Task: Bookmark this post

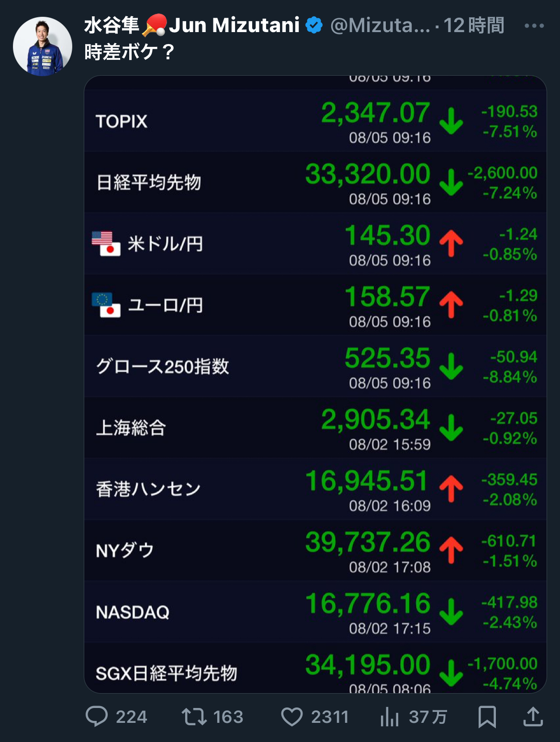Action: pyautogui.click(x=487, y=717)
